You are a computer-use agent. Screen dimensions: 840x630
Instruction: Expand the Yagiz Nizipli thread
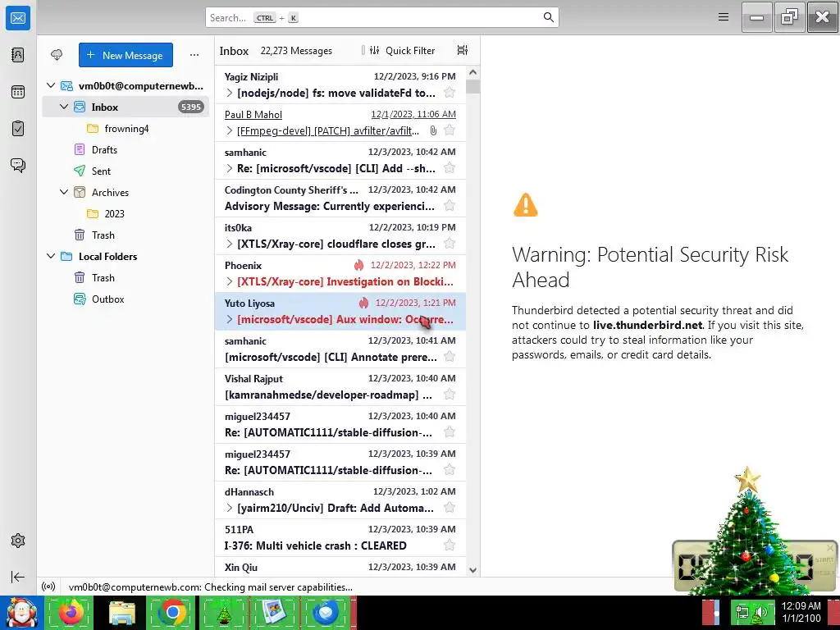[x=230, y=93]
